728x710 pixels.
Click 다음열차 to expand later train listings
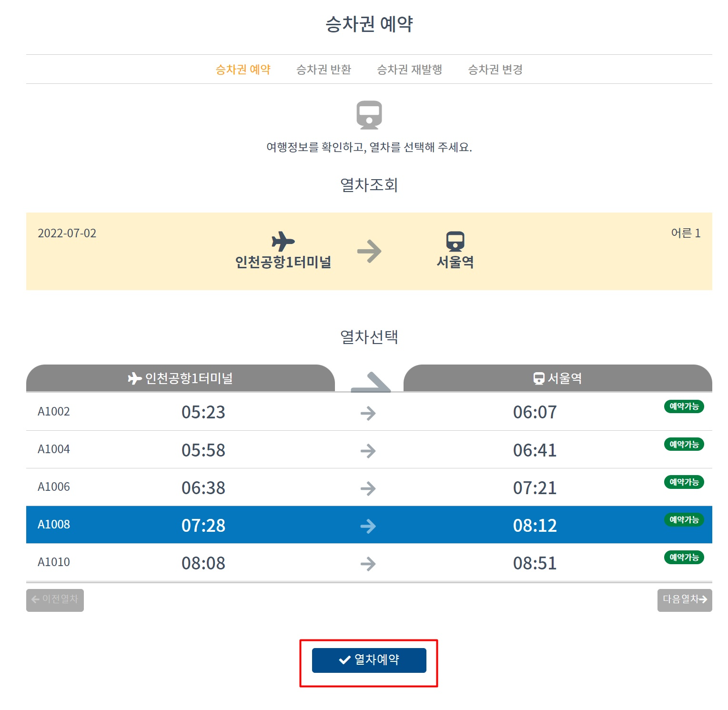click(685, 600)
